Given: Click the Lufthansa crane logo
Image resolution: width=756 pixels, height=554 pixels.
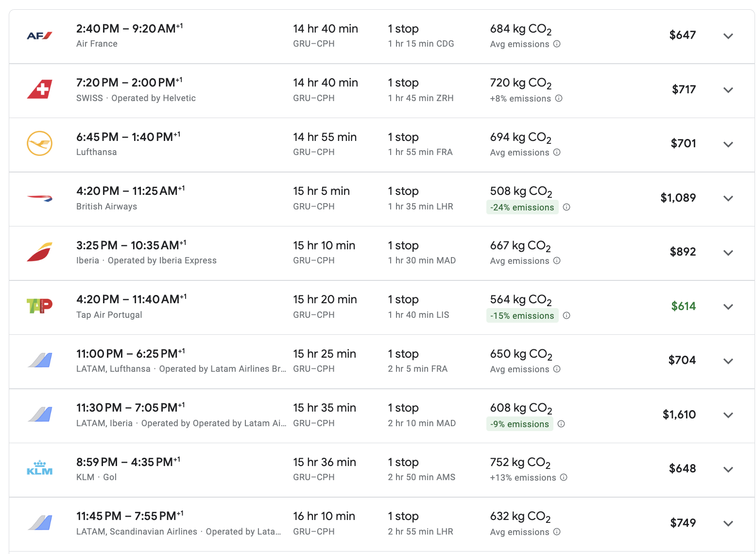Looking at the screenshot, I should click(39, 144).
